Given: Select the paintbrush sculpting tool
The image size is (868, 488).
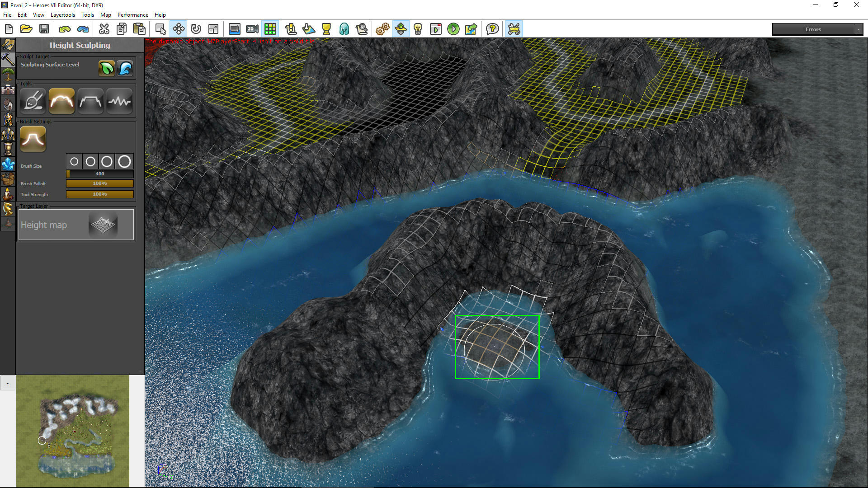Looking at the screenshot, I should (x=33, y=101).
